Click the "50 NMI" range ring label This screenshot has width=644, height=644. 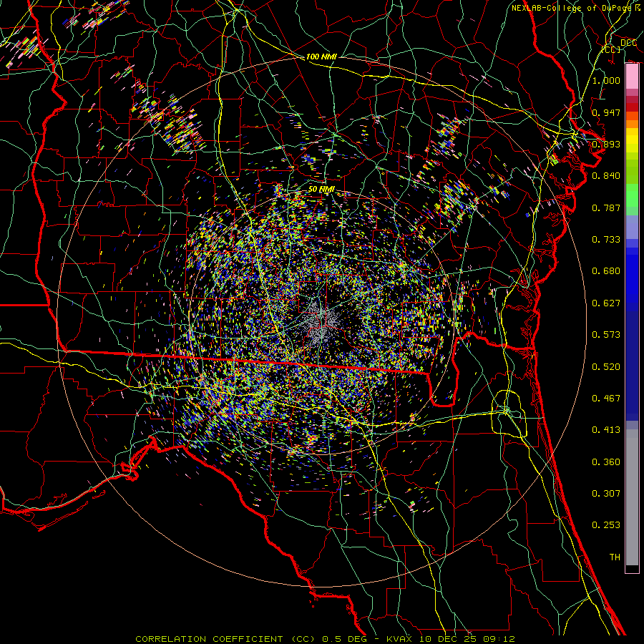coord(321,190)
